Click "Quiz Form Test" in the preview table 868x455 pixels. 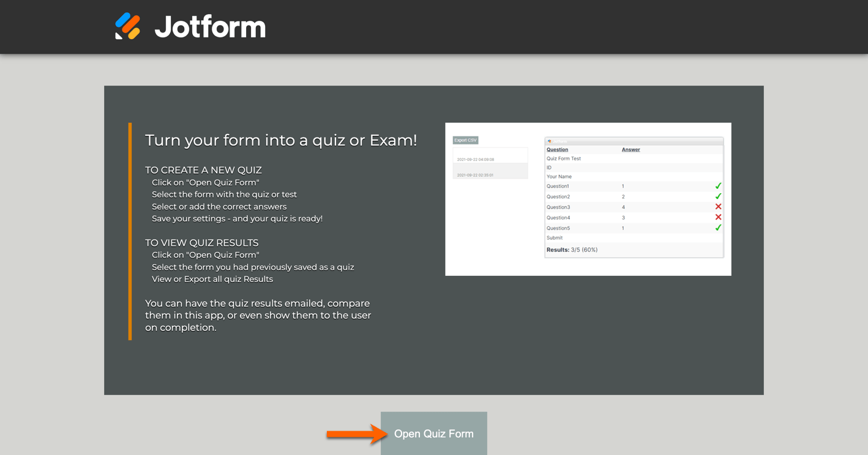coord(564,158)
